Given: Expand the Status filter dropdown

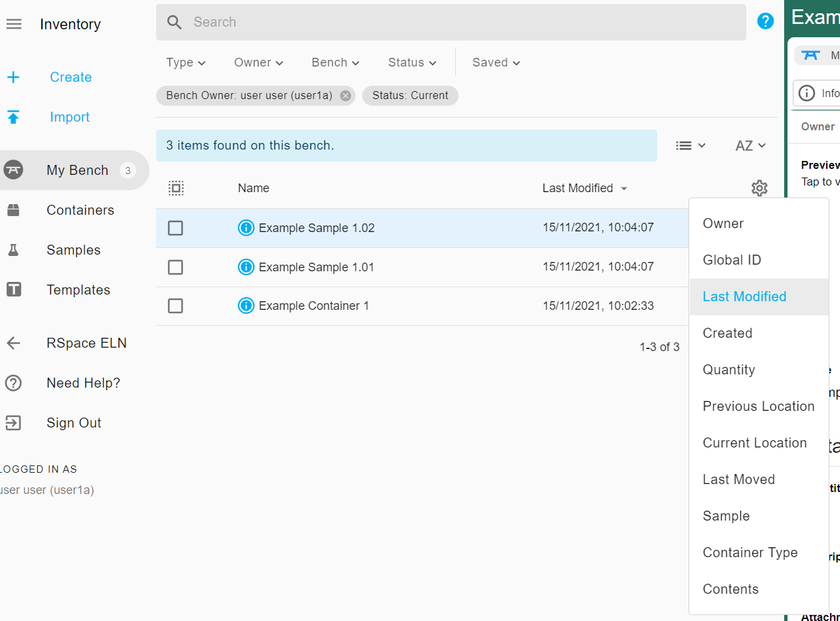Looking at the screenshot, I should click(412, 62).
